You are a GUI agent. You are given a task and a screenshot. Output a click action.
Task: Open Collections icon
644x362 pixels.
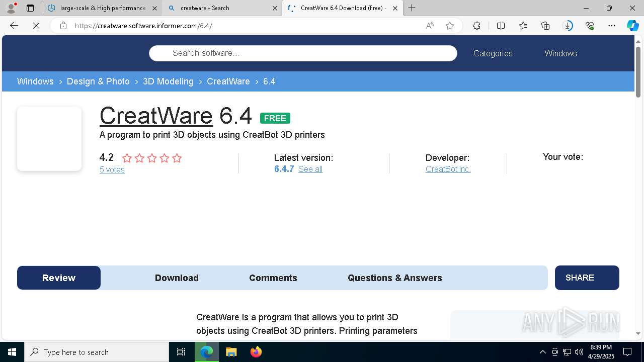click(545, 26)
